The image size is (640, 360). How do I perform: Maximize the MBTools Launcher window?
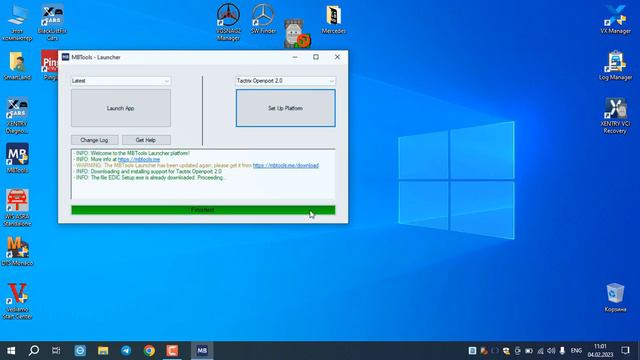pos(316,57)
